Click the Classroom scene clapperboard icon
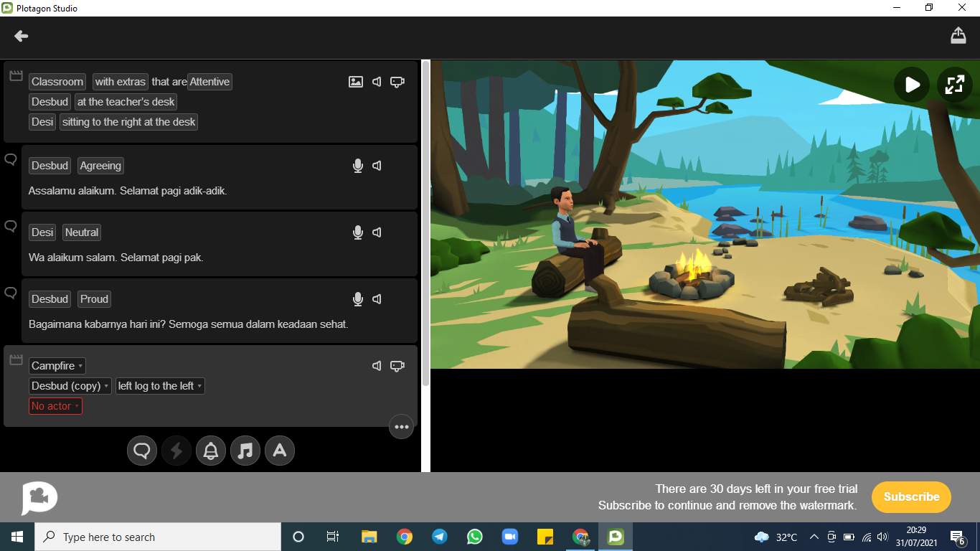 coord(16,75)
